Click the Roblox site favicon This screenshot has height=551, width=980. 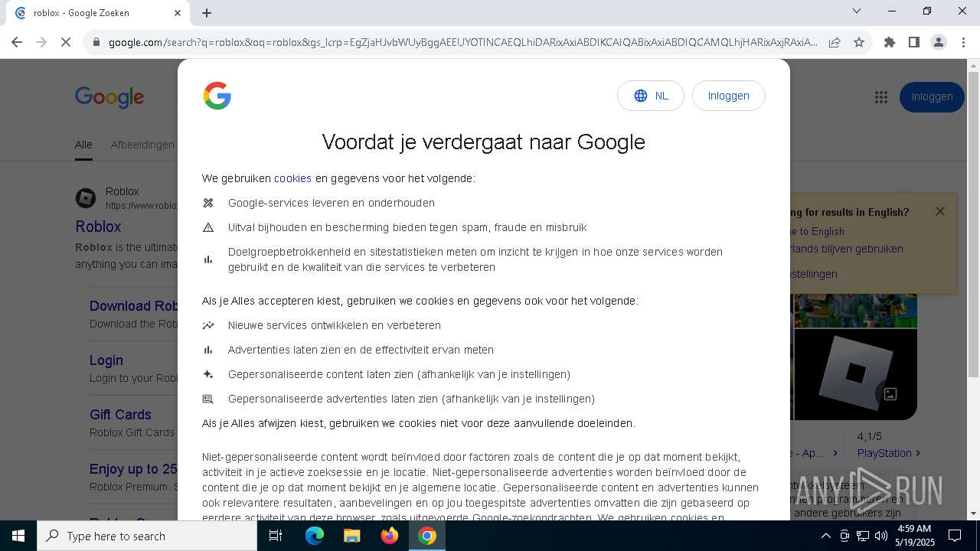pos(86,198)
